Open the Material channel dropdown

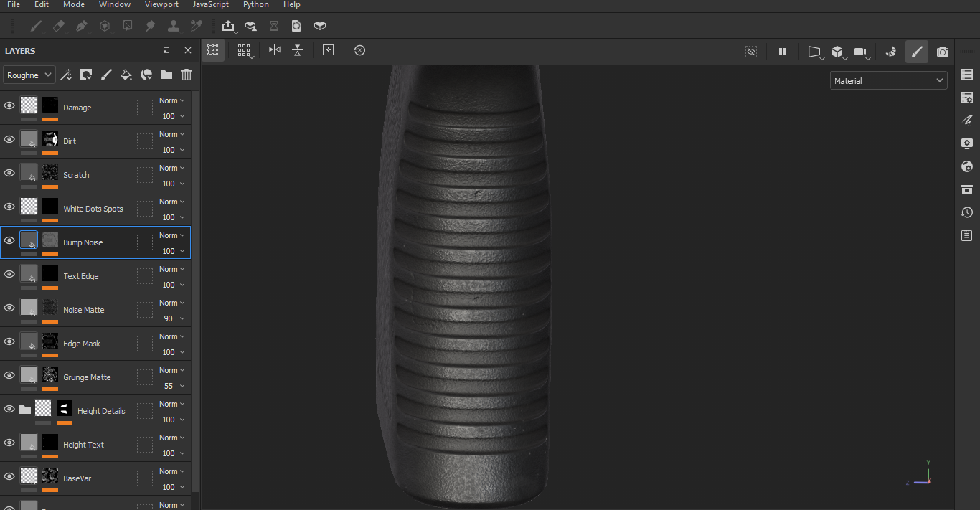click(x=889, y=81)
